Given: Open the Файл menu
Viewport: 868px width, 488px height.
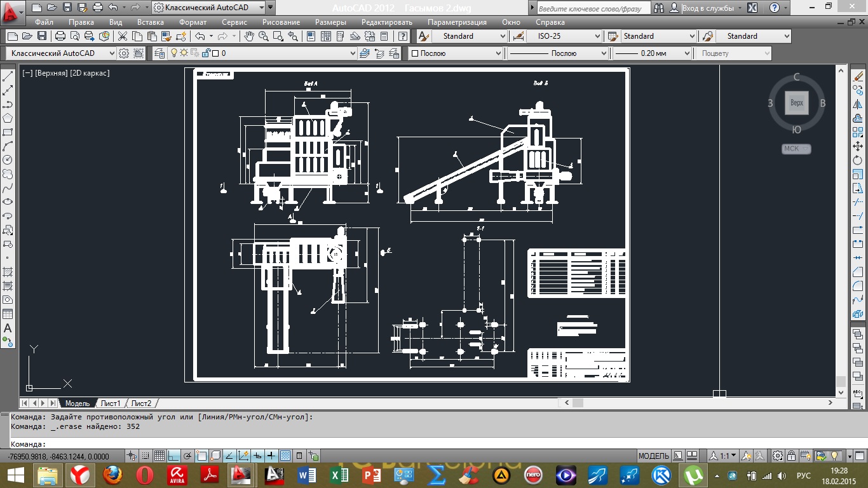Looking at the screenshot, I should coord(44,22).
